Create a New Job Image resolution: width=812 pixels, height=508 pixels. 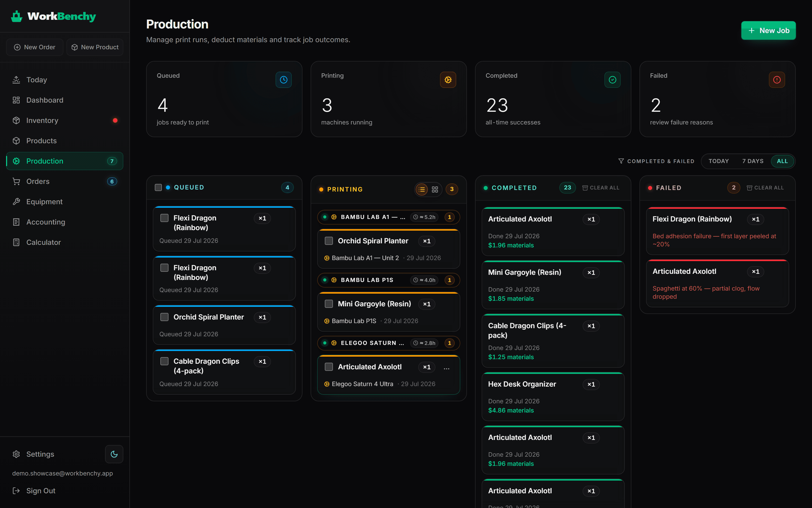(768, 30)
